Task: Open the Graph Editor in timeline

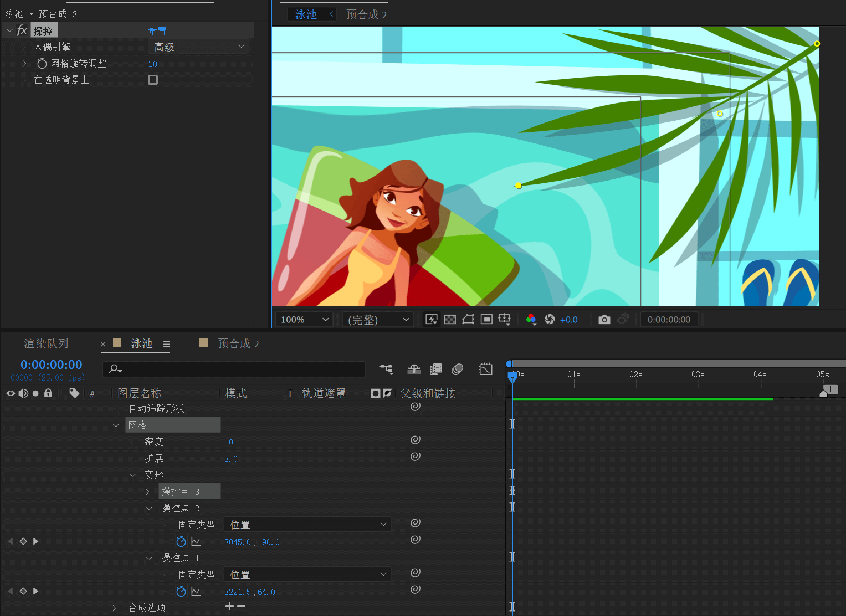Action: click(x=485, y=369)
